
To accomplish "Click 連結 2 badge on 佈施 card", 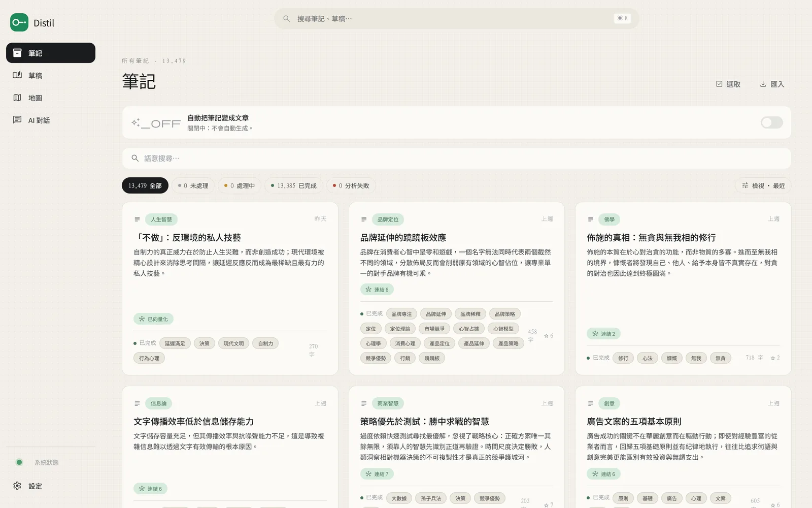I will tap(604, 334).
